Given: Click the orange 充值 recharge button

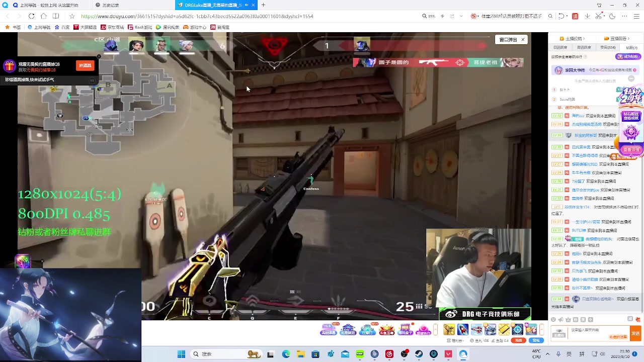Looking at the screenshot, I should click(x=519, y=340).
